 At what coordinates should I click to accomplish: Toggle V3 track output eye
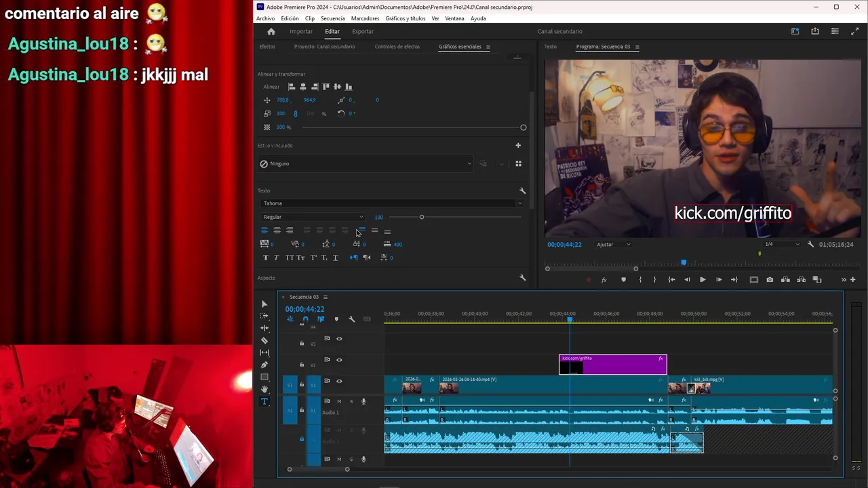339,339
